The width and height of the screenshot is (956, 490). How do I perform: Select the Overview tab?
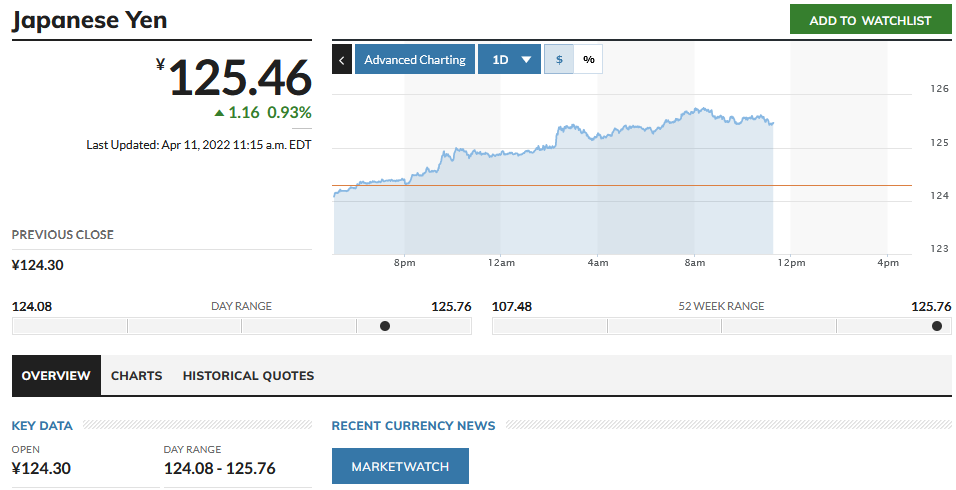[56, 375]
